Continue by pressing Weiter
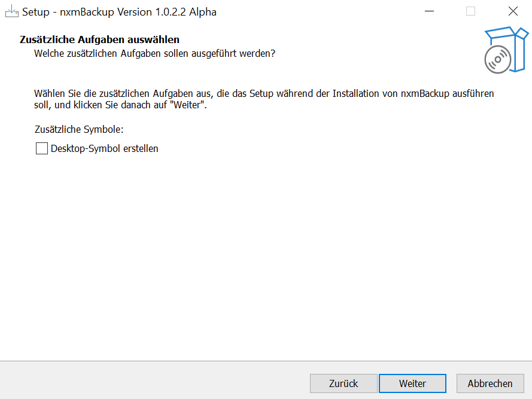 click(x=412, y=383)
